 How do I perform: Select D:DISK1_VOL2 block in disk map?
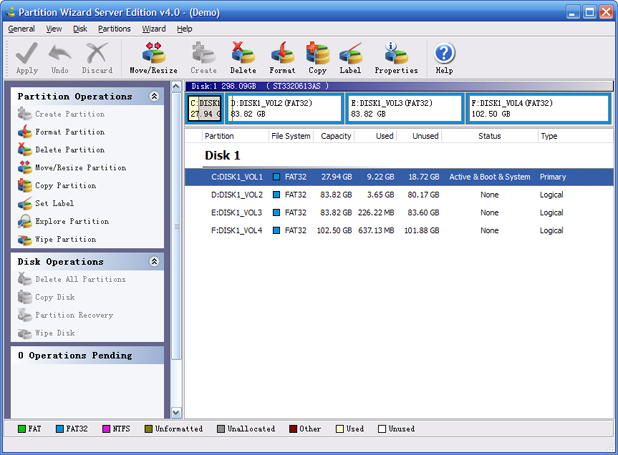[x=285, y=108]
